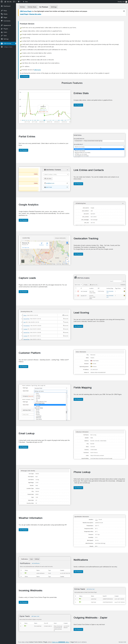The height and width of the screenshot is (644, 128).
Task: Open the Whitepages Caller Identity preview image
Action: pos(45,487)
